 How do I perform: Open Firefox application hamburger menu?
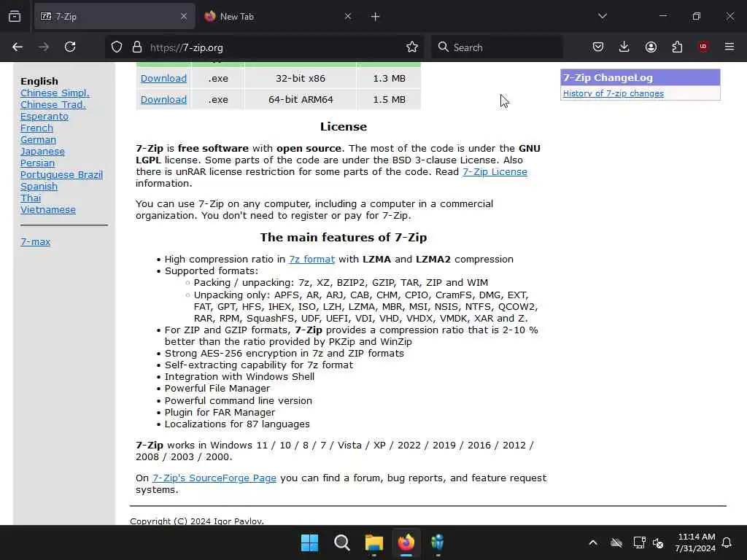tap(729, 47)
